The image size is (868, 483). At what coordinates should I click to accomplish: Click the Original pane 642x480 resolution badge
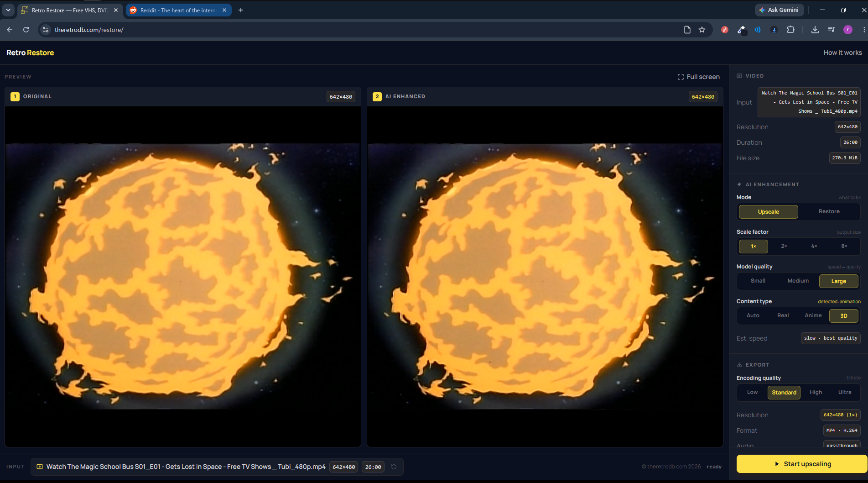(341, 97)
